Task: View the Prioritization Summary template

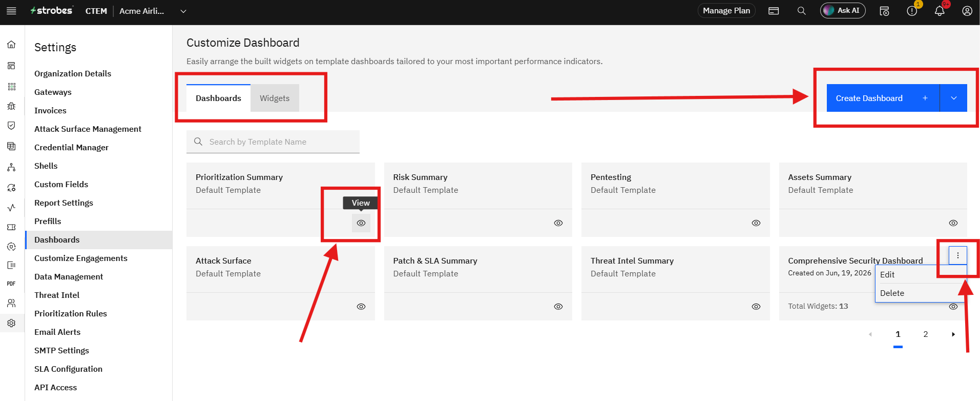Action: pos(361,223)
